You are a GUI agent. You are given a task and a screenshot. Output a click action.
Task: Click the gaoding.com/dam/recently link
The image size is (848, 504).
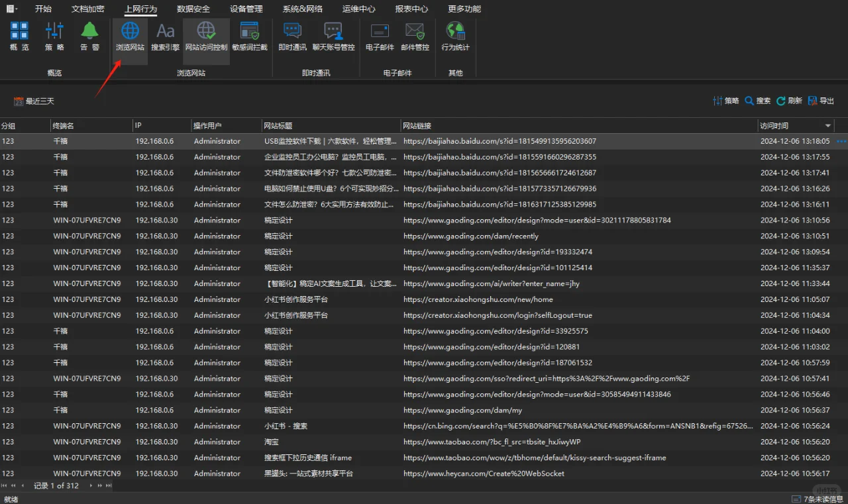pos(471,236)
